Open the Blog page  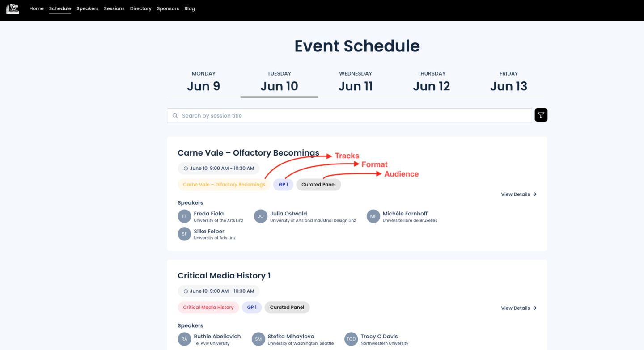[x=190, y=8]
